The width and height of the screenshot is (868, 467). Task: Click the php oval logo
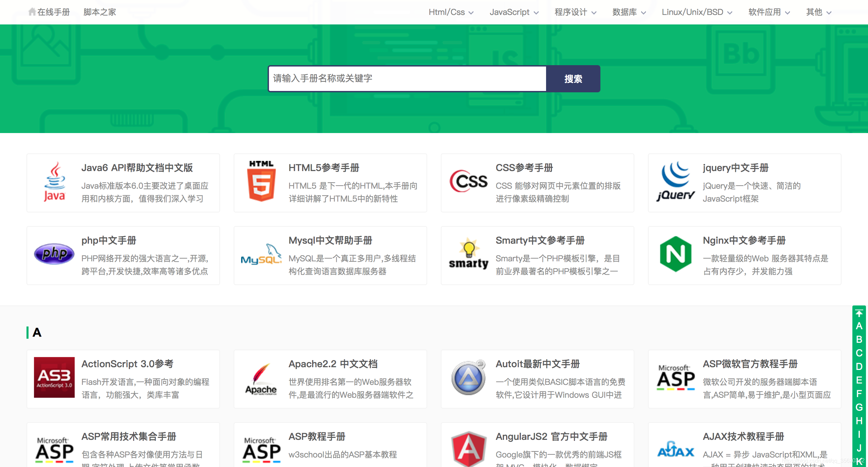pos(54,254)
